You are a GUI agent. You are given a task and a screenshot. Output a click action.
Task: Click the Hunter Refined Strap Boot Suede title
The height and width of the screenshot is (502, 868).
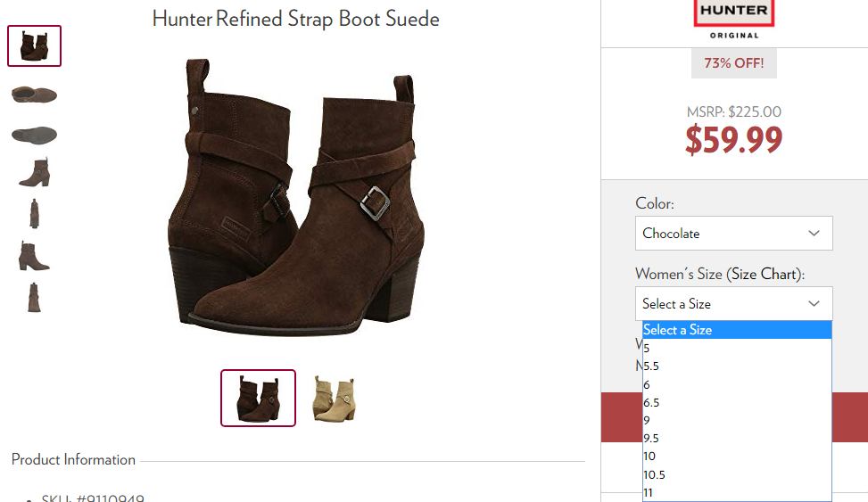click(295, 20)
